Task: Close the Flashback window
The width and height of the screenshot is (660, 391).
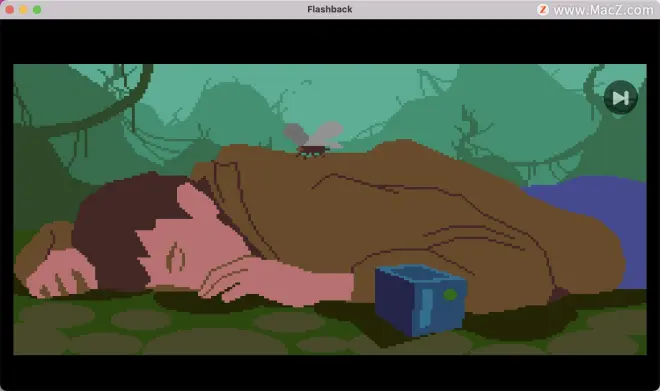Action: coord(10,9)
